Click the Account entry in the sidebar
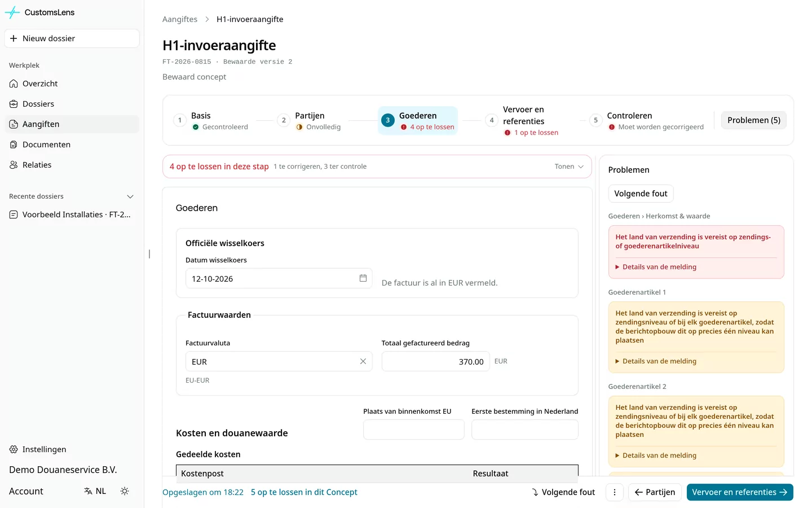812x508 pixels. coord(26,491)
